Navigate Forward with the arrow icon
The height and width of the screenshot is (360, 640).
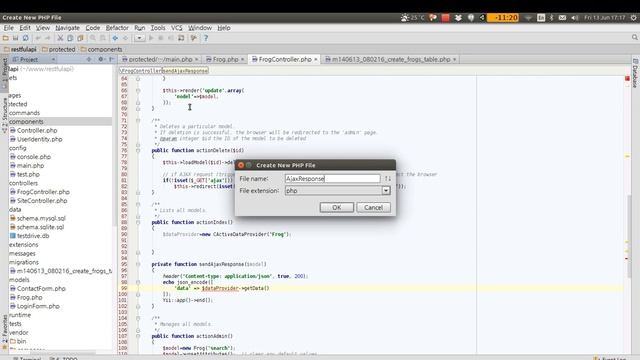[x=125, y=38]
